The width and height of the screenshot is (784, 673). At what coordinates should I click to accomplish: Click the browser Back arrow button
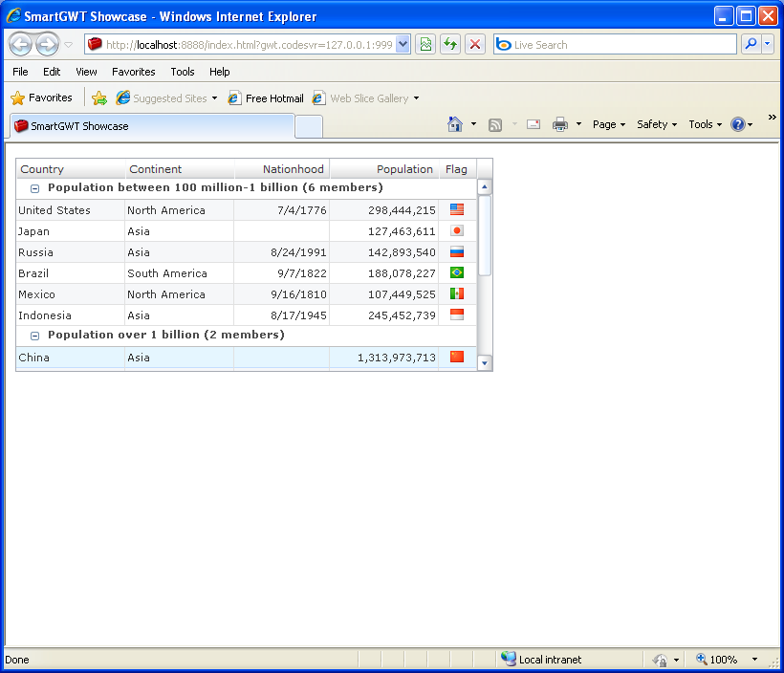pos(20,45)
